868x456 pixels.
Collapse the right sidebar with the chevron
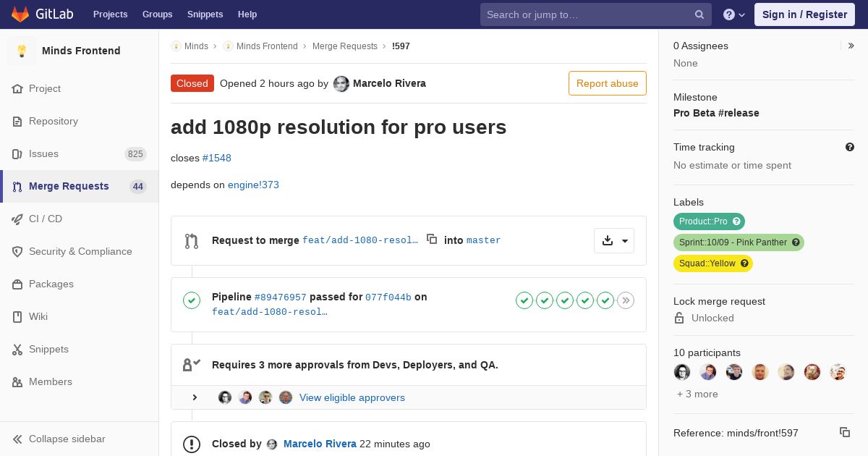(x=851, y=46)
